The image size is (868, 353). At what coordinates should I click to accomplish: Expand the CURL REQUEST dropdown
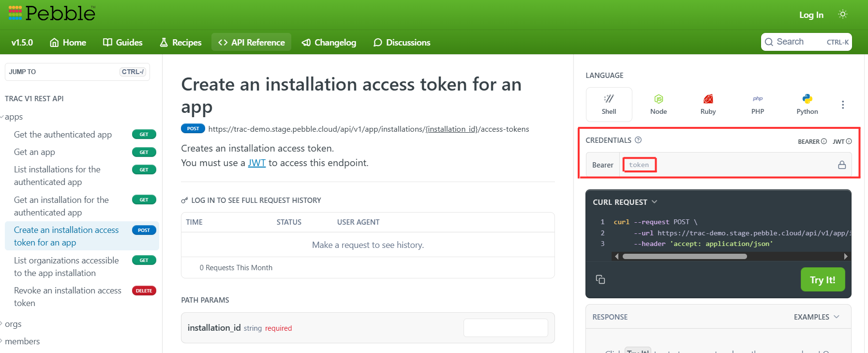coord(625,202)
